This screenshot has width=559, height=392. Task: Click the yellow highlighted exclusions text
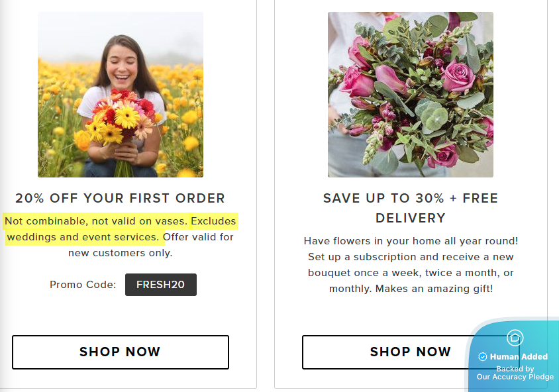tap(121, 228)
